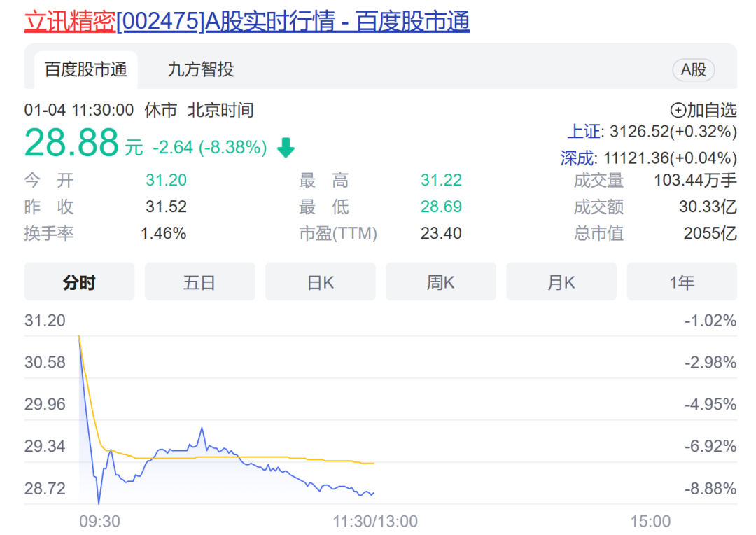Select the 1年 chart tab
Viewport: 756px width, 535px height.
click(682, 282)
